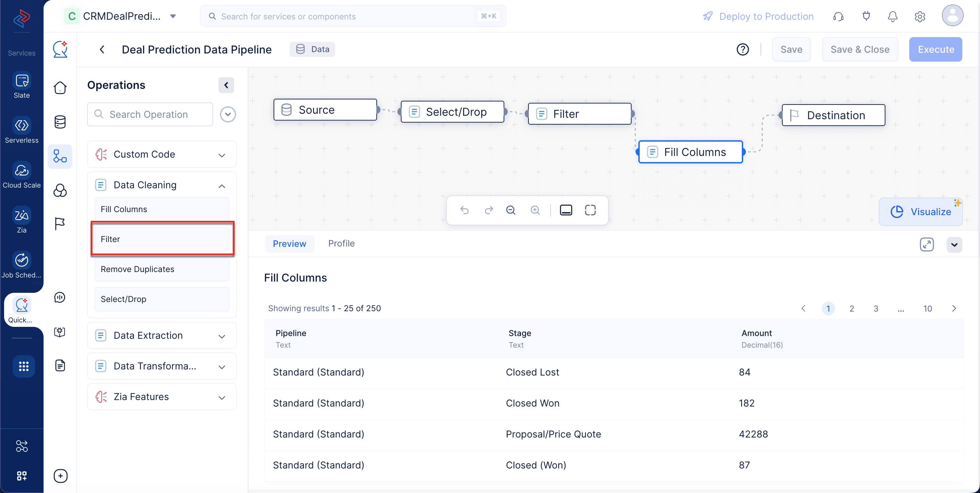980x493 pixels.
Task: Go to results page 2
Action: click(852, 308)
